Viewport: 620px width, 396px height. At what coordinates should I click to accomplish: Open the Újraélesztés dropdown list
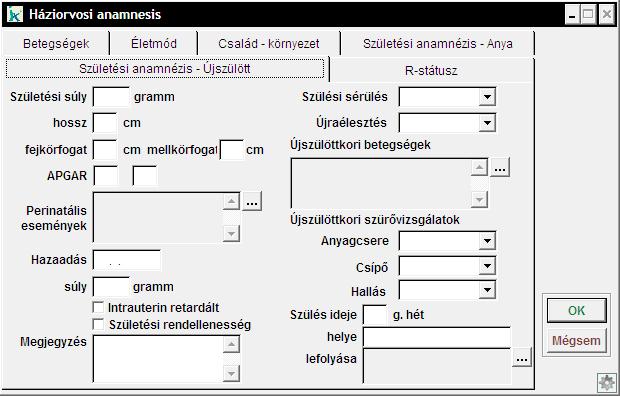(x=487, y=123)
